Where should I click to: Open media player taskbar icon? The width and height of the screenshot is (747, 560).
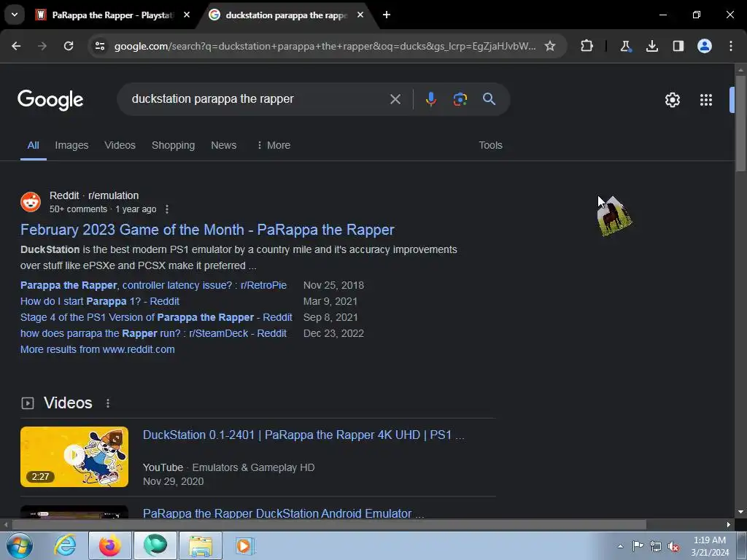coord(244,545)
